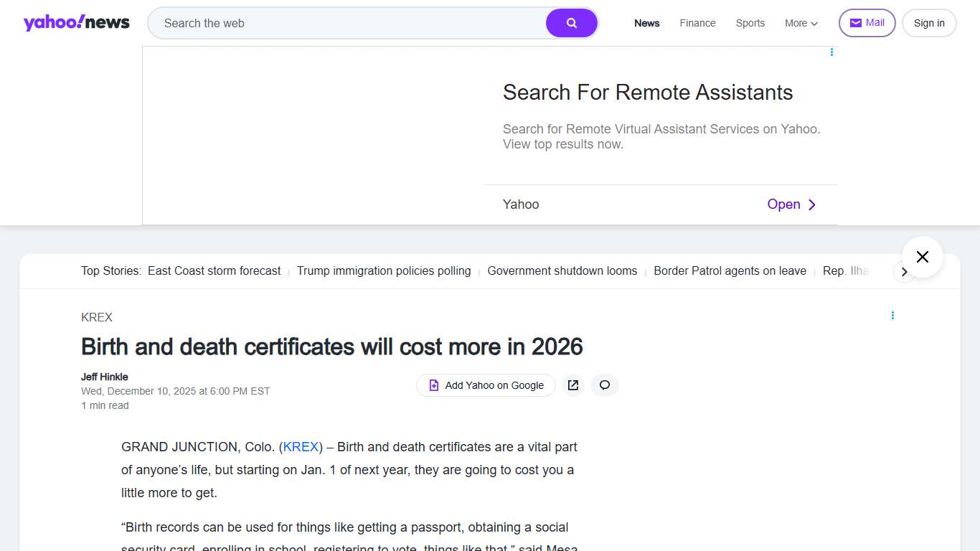This screenshot has width=980, height=551.
Task: Open the ad with the Open chevron link
Action: click(791, 204)
